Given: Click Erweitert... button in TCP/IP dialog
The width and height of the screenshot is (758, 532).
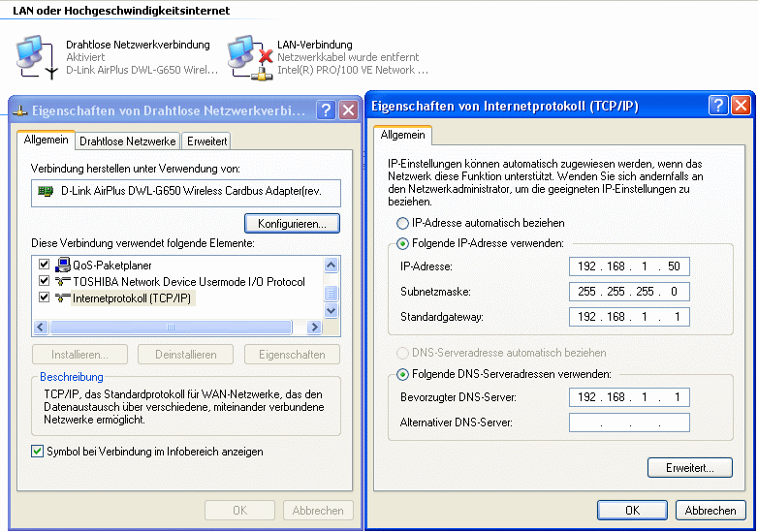Looking at the screenshot, I should (x=689, y=468).
